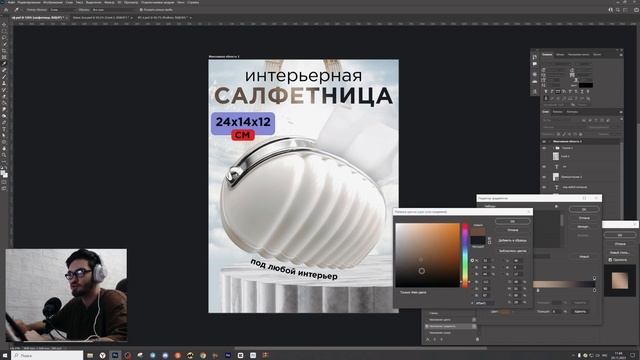Image resolution: width=640 pixels, height=360 pixels.
Task: Click OK in the gradient editor
Action: [x=584, y=209]
